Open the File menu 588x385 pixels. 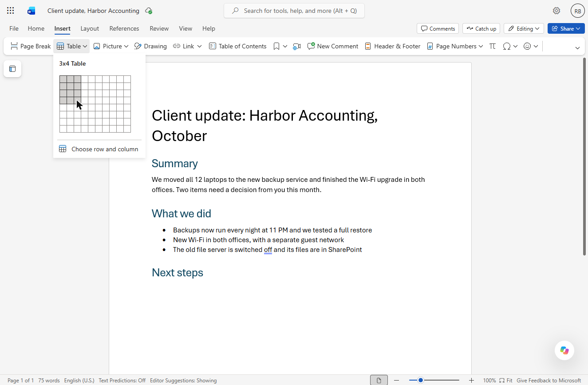pos(14,28)
